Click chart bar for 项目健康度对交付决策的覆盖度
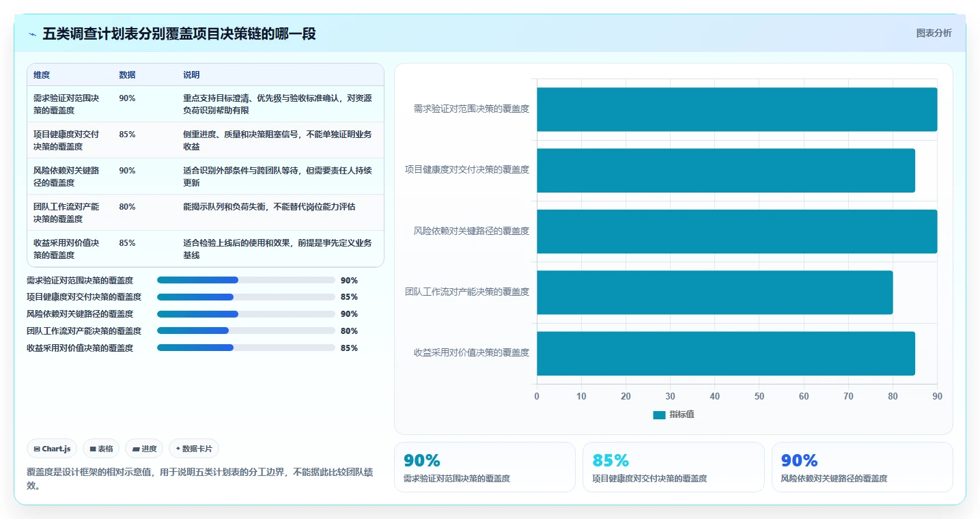The image size is (980, 519). 726,170
